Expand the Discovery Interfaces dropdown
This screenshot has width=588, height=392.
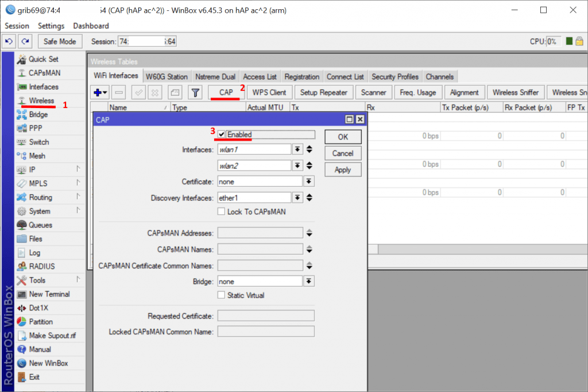(297, 198)
